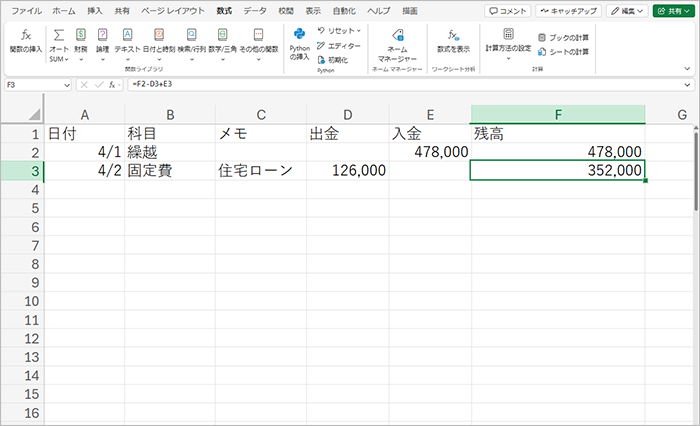Image resolution: width=700 pixels, height=426 pixels.
Task: Open the ファイル tab
Action: coord(26,11)
